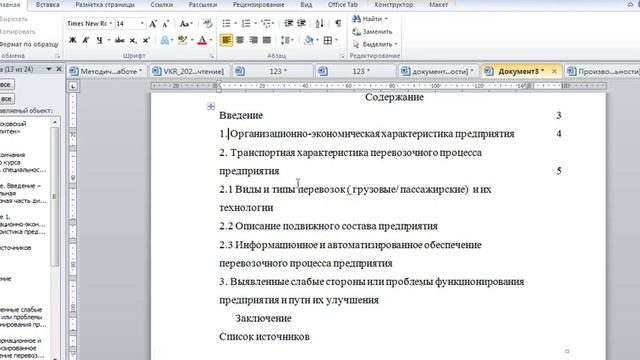Viewport: 640px width, 360px height.
Task: Align the text to the left
Action: point(226,40)
